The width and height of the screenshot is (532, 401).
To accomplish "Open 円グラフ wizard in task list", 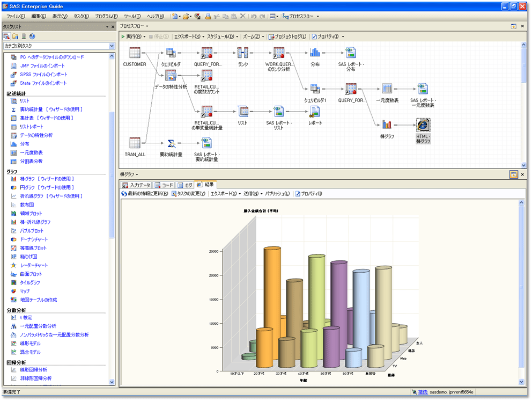I will 46,187.
